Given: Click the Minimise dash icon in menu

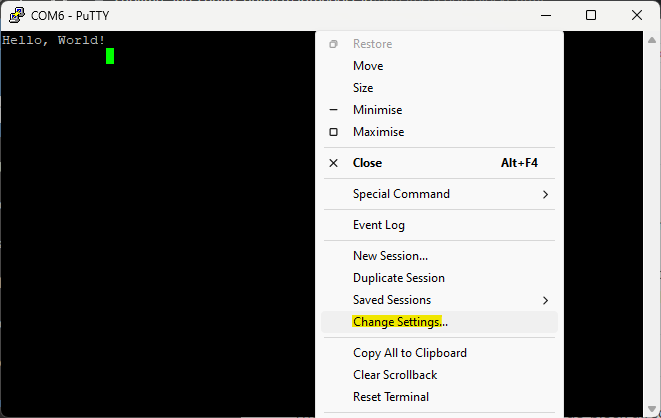Looking at the screenshot, I should point(333,110).
